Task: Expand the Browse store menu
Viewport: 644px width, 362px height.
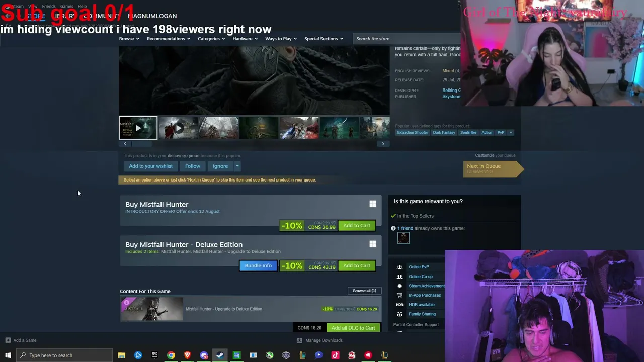Action: (x=129, y=39)
